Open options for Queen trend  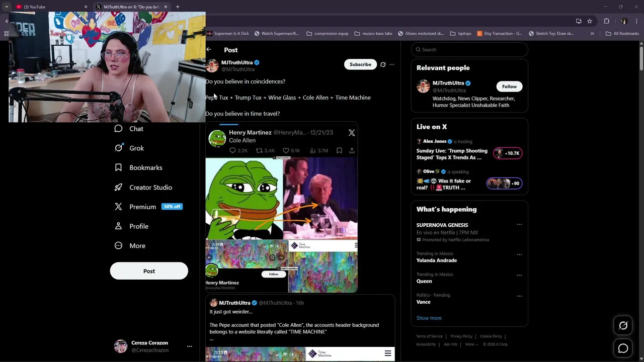(519, 275)
